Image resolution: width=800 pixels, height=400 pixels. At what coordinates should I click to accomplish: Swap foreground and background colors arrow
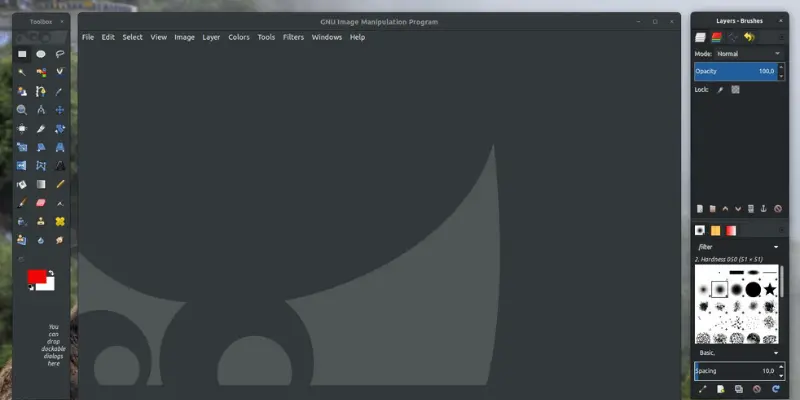[x=51, y=273]
